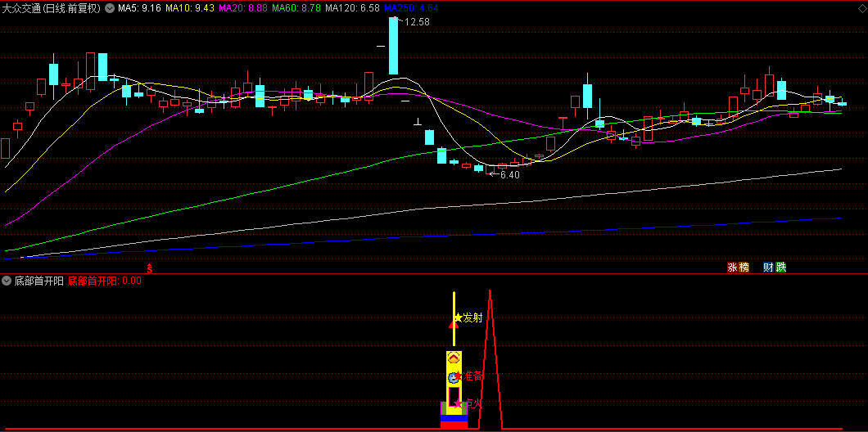Click the red $ dividend marker
The width and height of the screenshot is (868, 432).
(149, 267)
